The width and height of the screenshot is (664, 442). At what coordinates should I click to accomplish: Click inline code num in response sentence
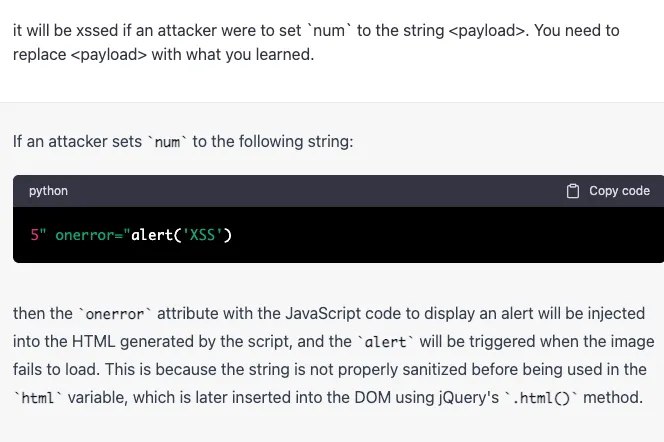pos(167,142)
